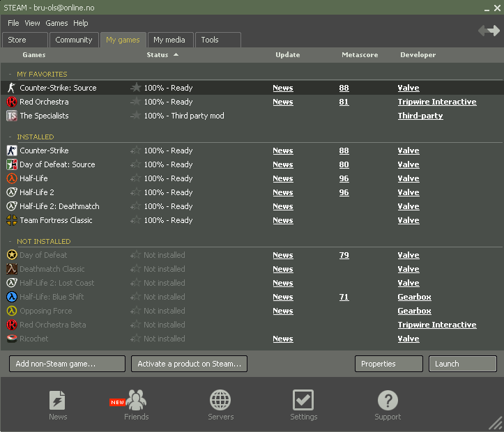Open Tripwire Interactive link for Red Orchestra Beta
This screenshot has width=504, height=432.
click(x=437, y=325)
